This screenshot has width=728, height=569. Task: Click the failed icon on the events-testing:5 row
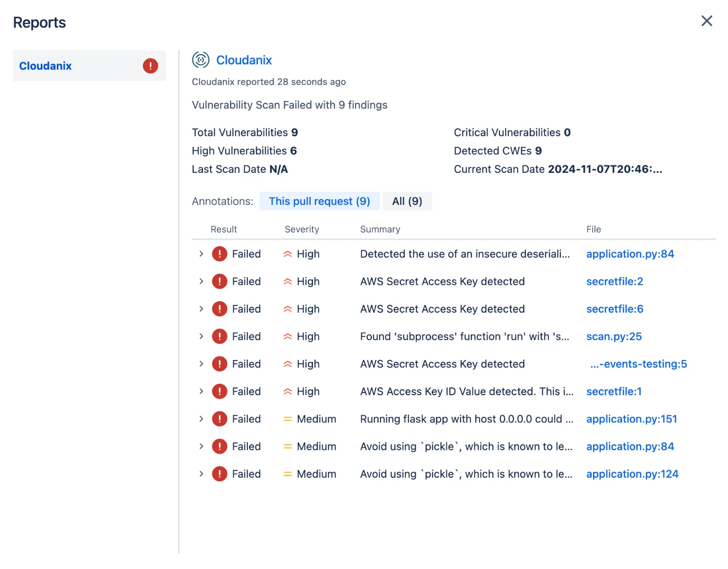point(219,364)
